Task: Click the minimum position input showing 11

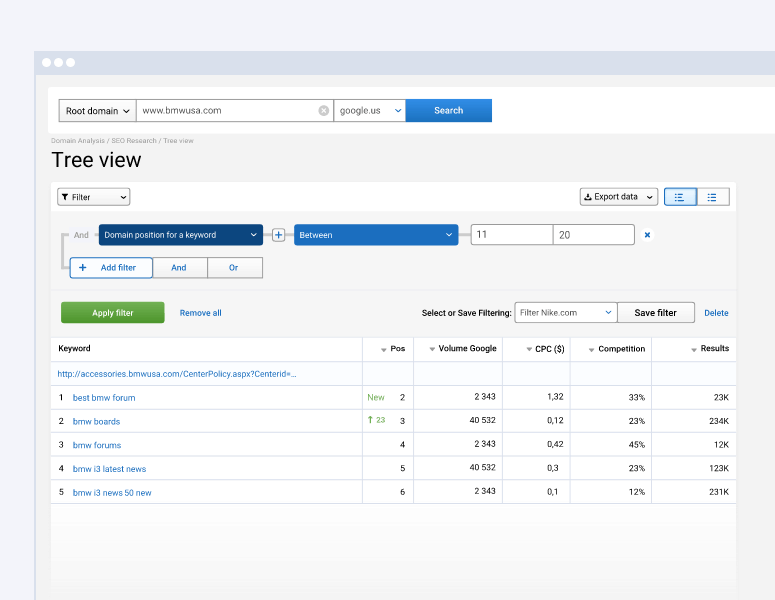Action: (x=511, y=235)
